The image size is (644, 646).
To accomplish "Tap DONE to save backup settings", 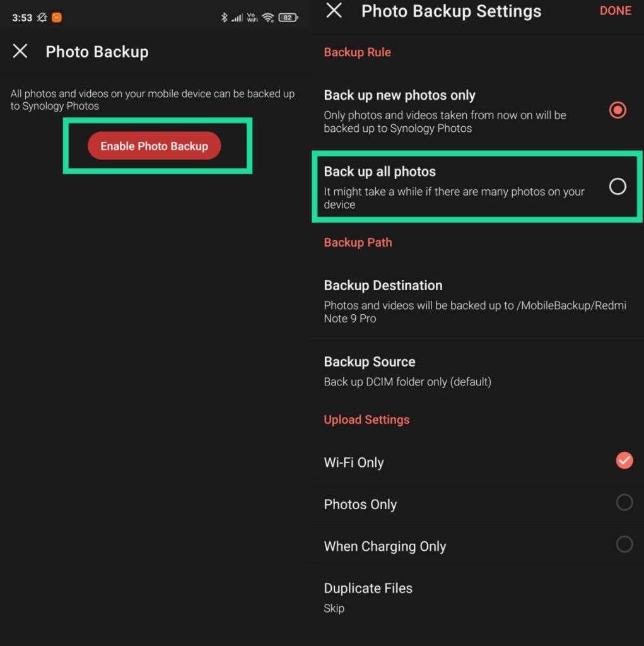I will click(x=615, y=11).
